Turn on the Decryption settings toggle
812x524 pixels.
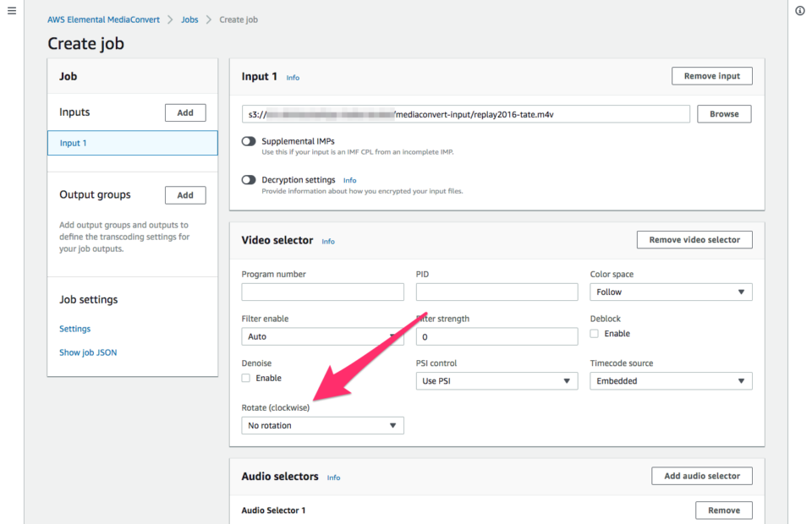(248, 180)
